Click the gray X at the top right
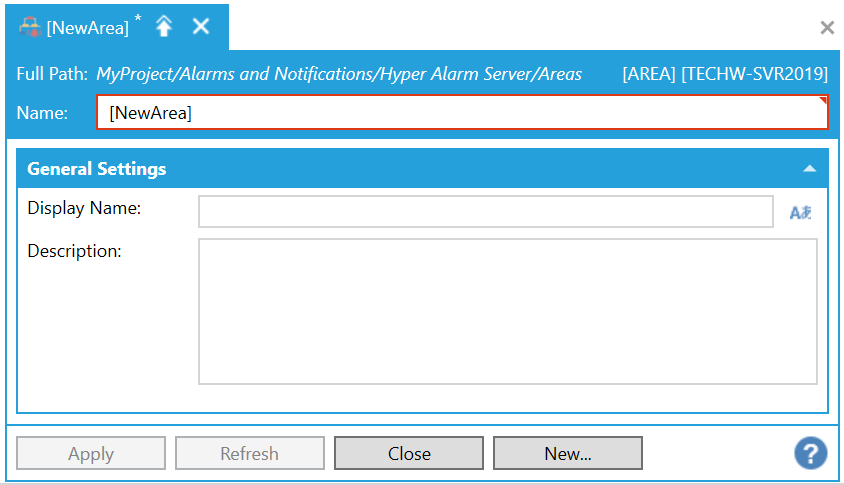844x485 pixels. (827, 28)
